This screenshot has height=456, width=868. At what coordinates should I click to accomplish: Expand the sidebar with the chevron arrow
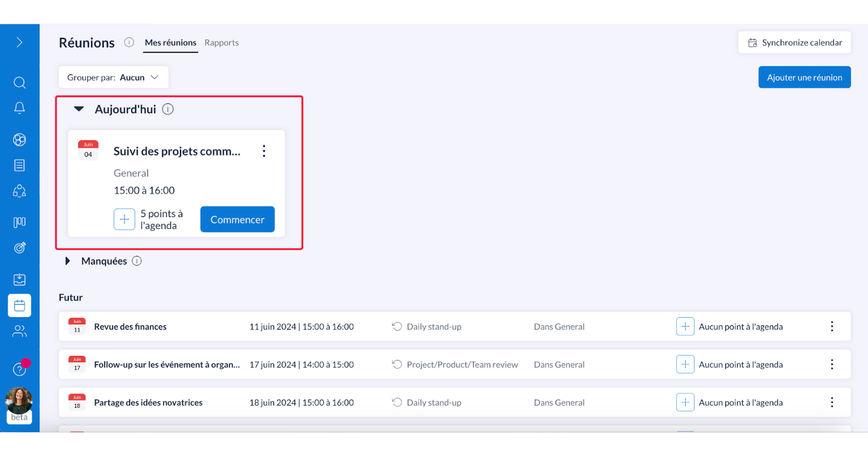coord(20,42)
